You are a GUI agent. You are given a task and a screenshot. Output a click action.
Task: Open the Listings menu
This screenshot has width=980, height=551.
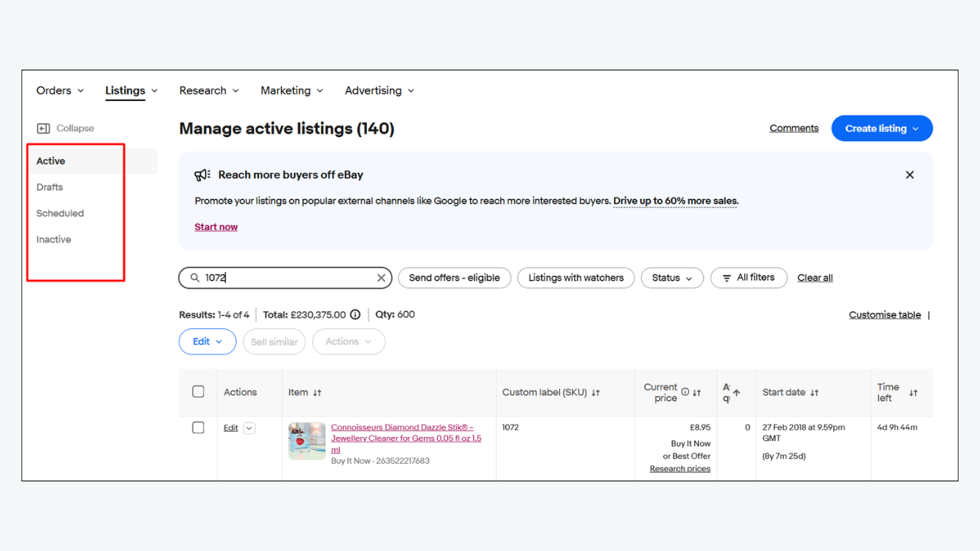[132, 90]
